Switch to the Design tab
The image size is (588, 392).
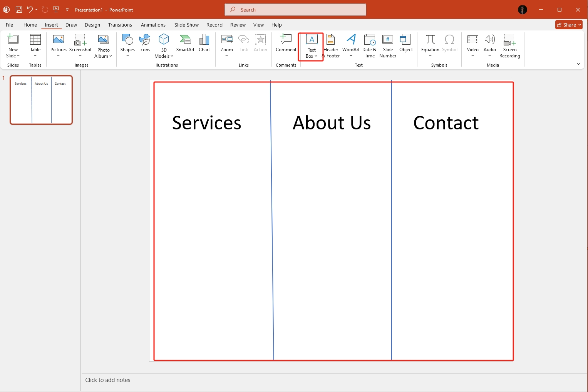click(92, 25)
